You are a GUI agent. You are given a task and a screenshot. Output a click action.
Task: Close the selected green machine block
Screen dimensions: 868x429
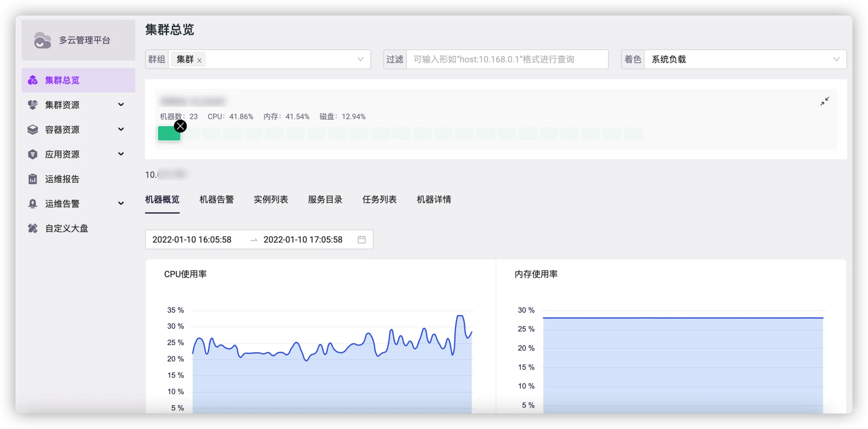[x=180, y=126]
